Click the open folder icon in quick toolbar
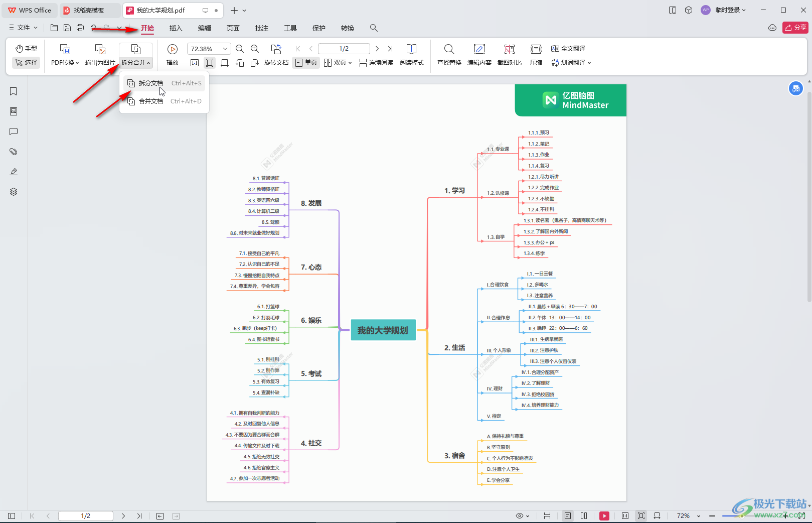 click(x=54, y=28)
